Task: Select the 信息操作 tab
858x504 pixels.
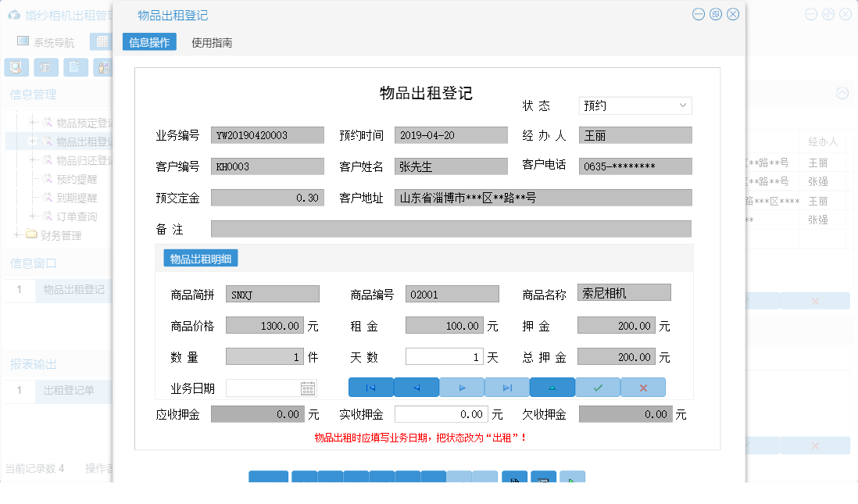Action: pos(149,41)
